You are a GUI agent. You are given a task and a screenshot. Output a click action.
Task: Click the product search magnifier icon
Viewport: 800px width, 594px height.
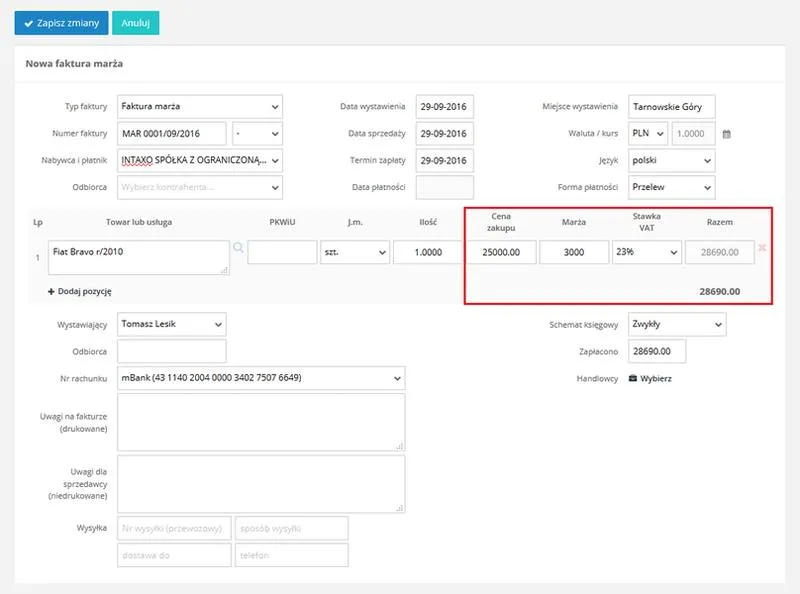click(x=238, y=248)
